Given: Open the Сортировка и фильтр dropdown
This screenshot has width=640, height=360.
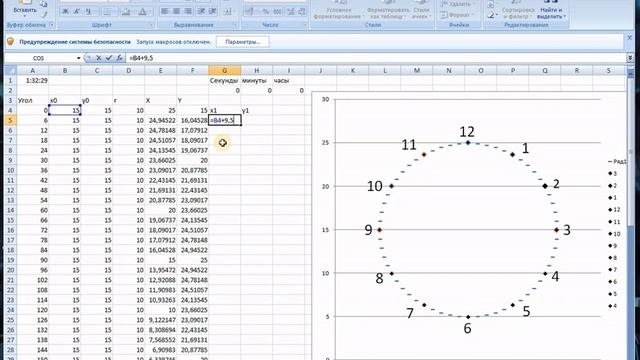Looking at the screenshot, I should coord(518,13).
